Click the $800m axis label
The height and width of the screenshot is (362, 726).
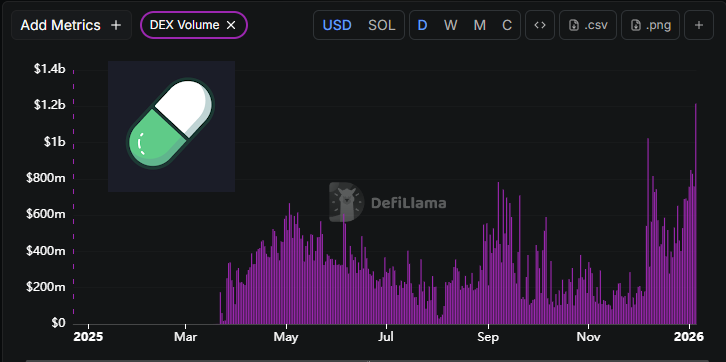(46, 178)
